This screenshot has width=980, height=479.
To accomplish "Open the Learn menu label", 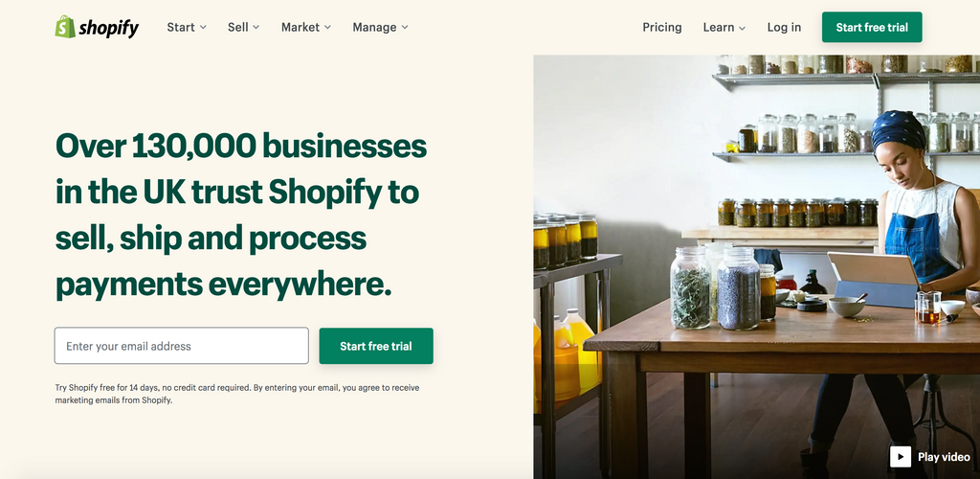I will (x=718, y=27).
